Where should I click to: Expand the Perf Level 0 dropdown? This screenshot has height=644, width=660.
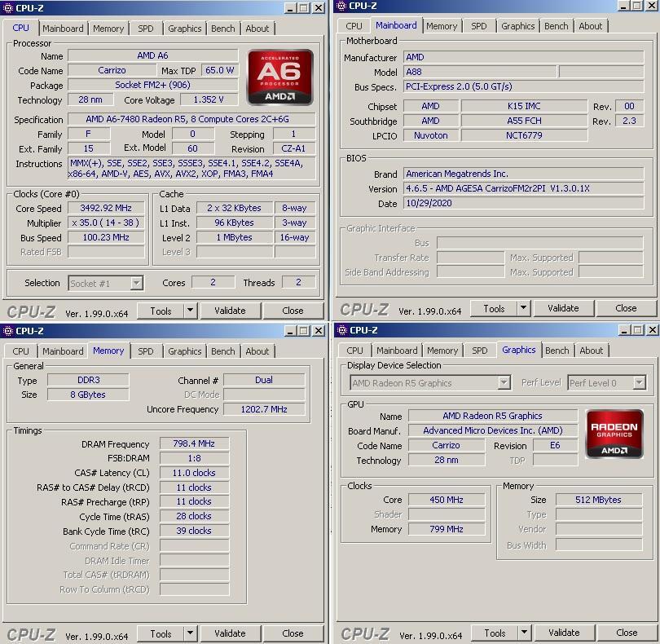point(639,383)
